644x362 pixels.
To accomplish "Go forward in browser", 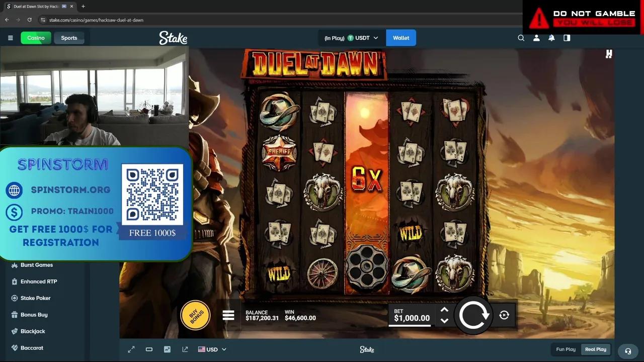I will point(18,20).
